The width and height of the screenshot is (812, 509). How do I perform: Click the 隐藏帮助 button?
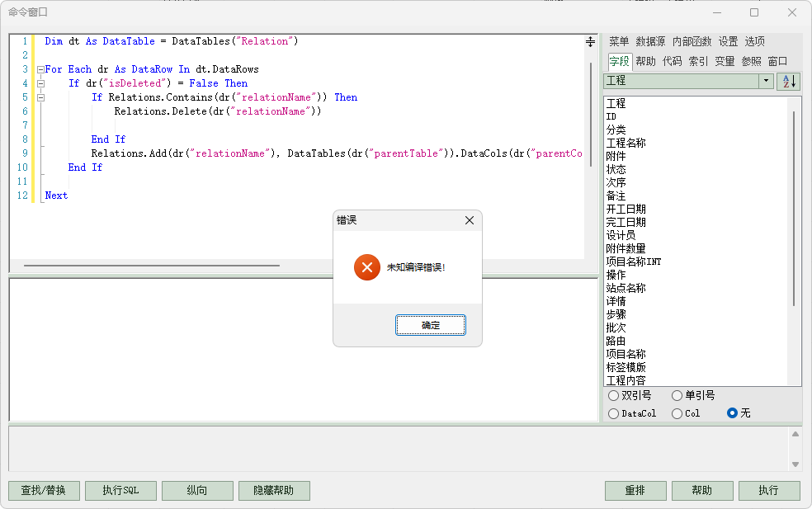[274, 490]
